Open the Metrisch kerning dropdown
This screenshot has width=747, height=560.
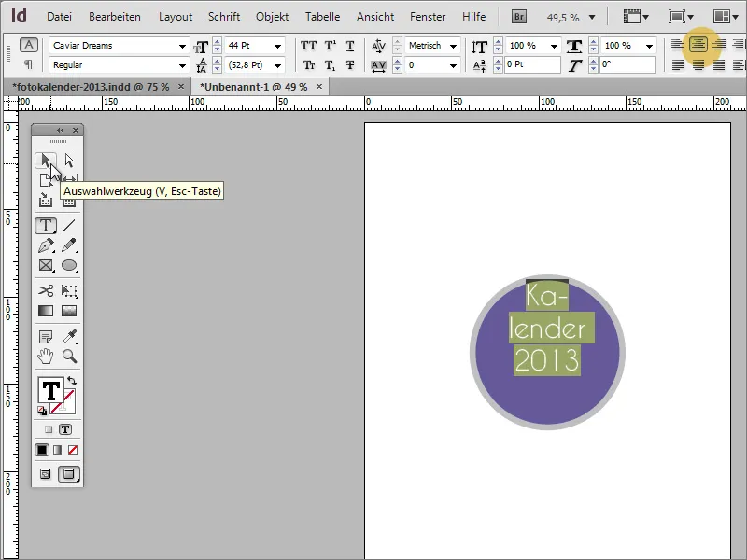(453, 46)
